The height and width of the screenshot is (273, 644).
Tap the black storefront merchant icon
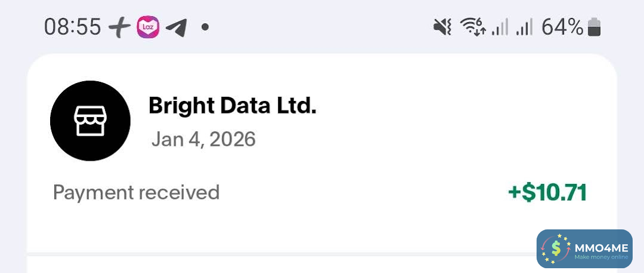coord(90,121)
